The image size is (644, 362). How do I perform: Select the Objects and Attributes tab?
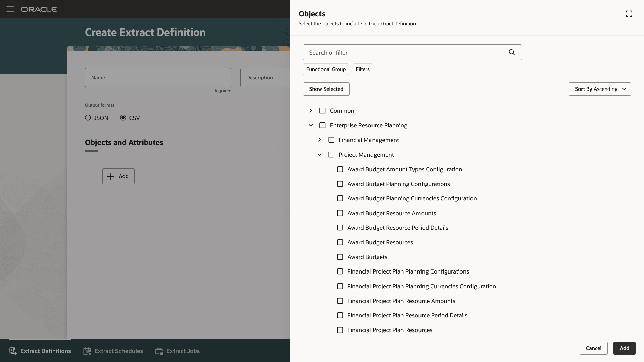(124, 143)
